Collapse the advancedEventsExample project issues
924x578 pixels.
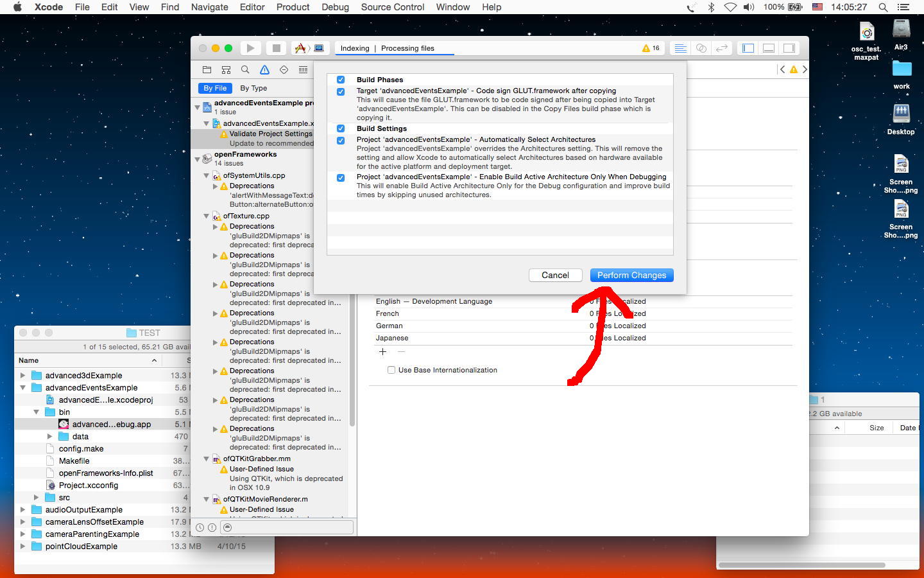(x=198, y=107)
